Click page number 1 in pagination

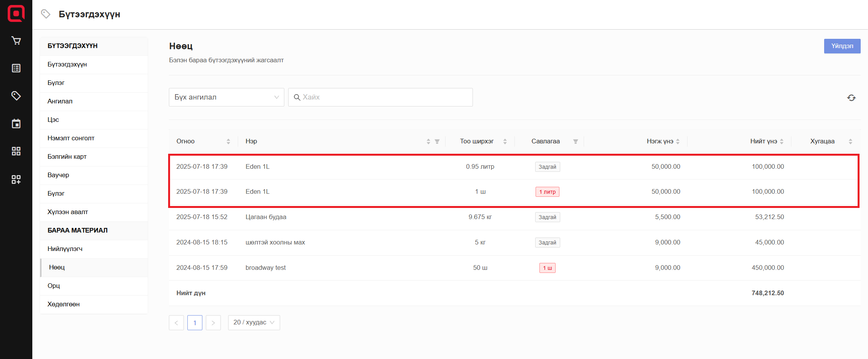point(195,322)
